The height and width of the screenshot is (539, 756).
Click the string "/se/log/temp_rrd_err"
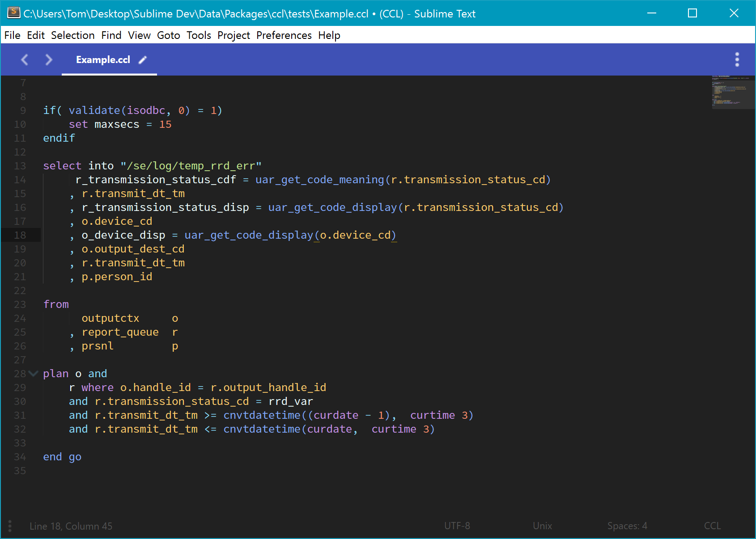pyautogui.click(x=191, y=166)
